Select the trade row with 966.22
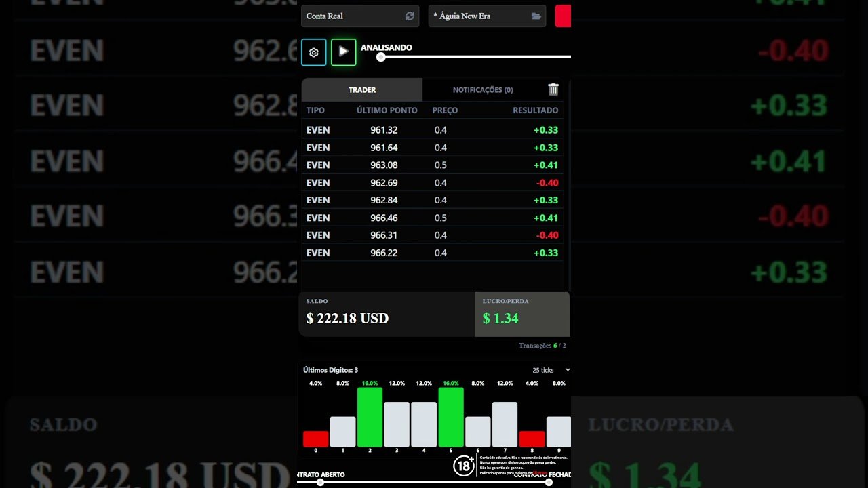Screen dimensions: 868x488 coord(432,253)
